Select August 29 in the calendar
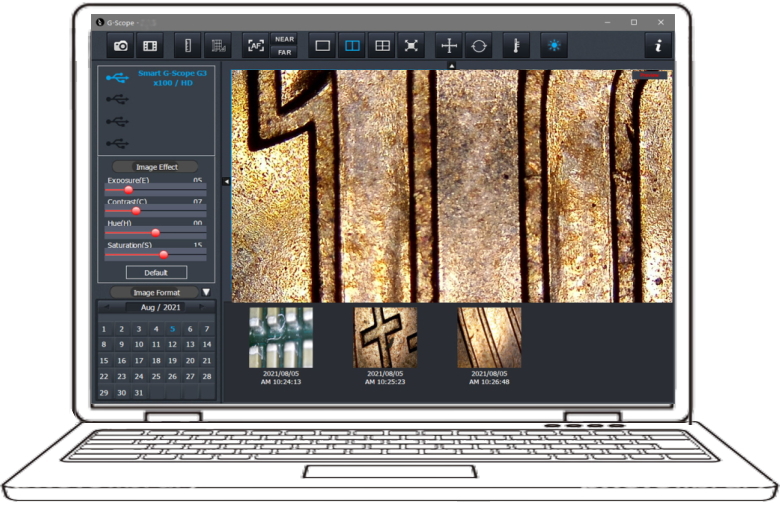Screen dimensions: 780x506 [x=103, y=393]
